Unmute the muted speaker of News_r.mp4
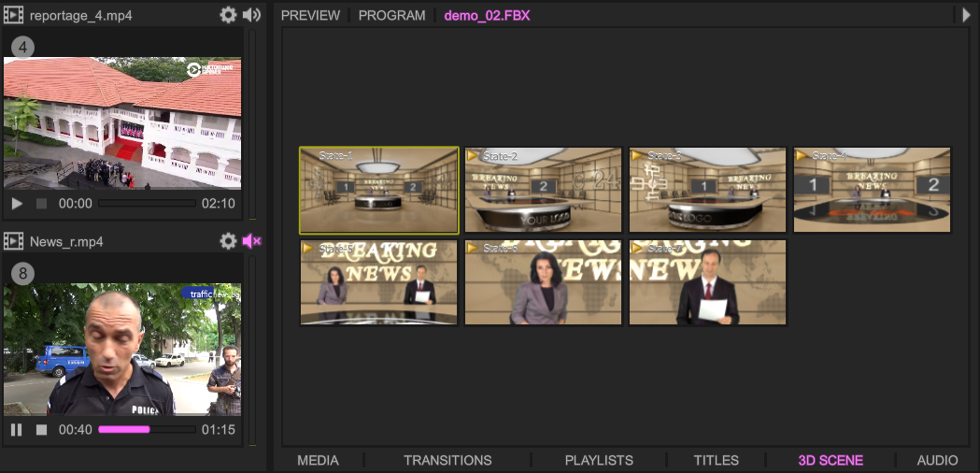 pos(251,241)
